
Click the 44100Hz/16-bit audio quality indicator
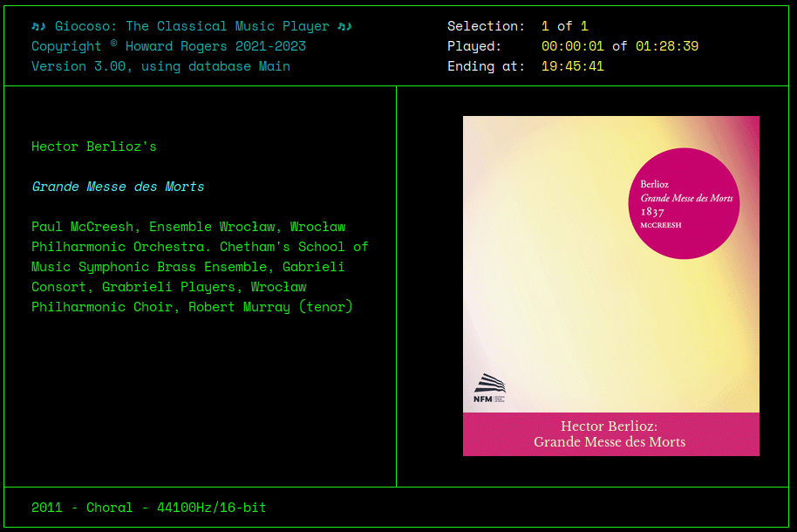213,507
